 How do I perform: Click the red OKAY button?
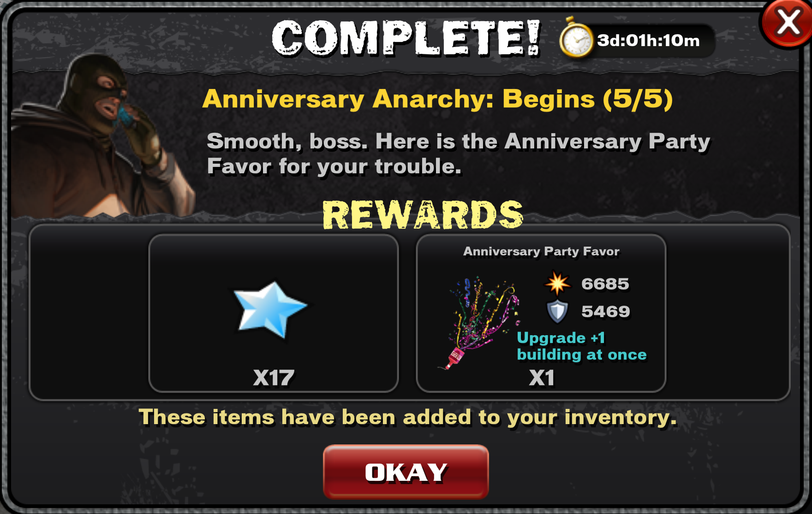[406, 472]
